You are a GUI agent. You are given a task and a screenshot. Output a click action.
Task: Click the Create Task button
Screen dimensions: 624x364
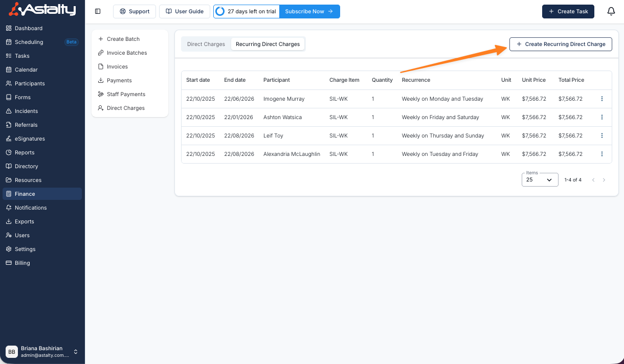coord(568,11)
